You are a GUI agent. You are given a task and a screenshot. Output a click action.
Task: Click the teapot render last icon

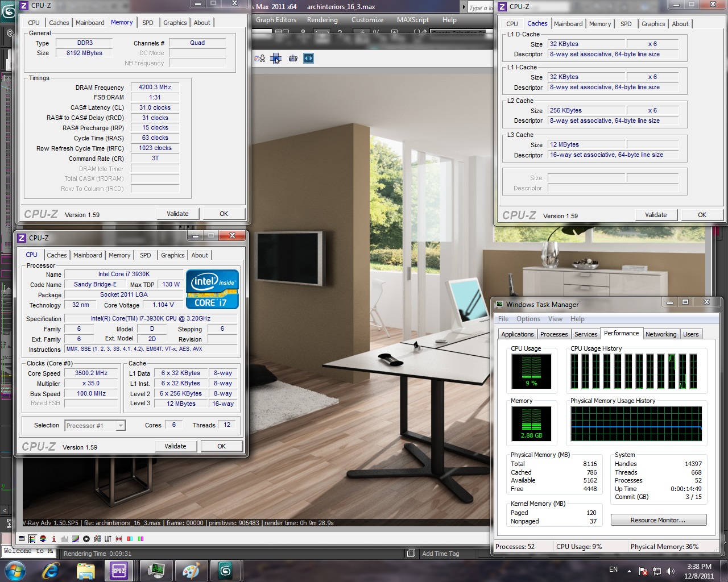pyautogui.click(x=293, y=58)
